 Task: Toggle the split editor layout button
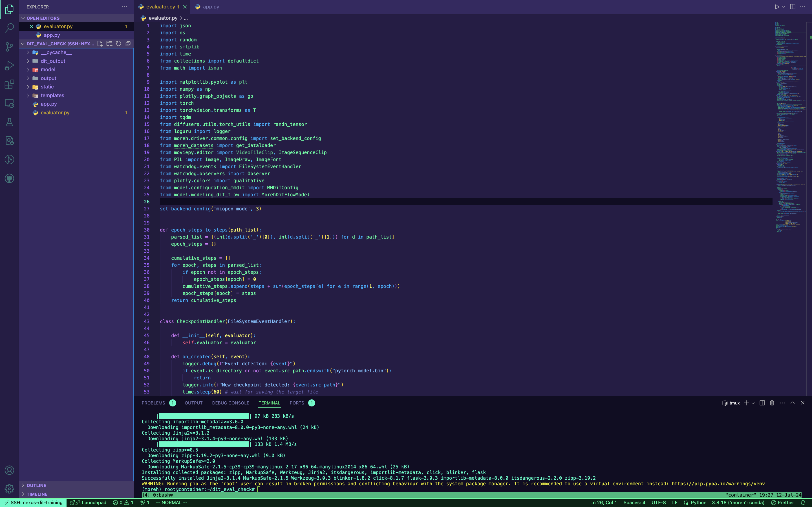point(793,7)
